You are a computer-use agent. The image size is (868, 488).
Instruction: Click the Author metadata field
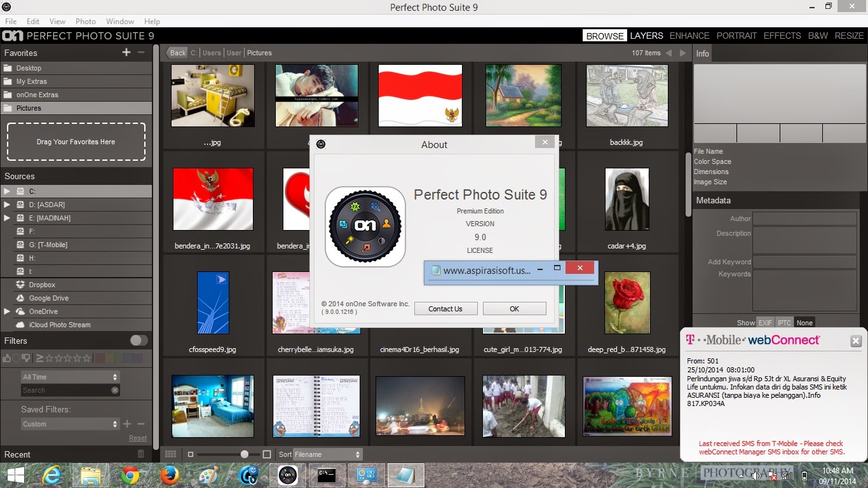tap(804, 219)
